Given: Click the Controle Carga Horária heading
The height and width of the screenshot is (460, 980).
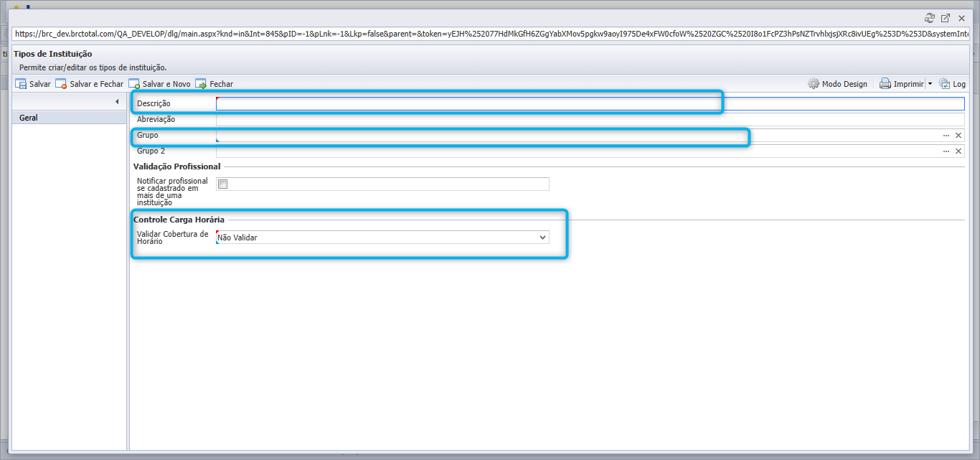Looking at the screenshot, I should pos(179,219).
